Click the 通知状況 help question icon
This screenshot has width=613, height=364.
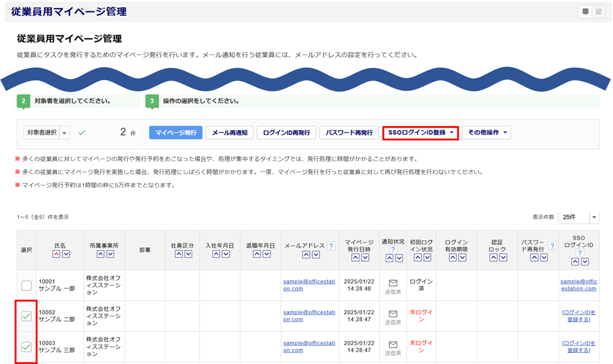coord(393,249)
